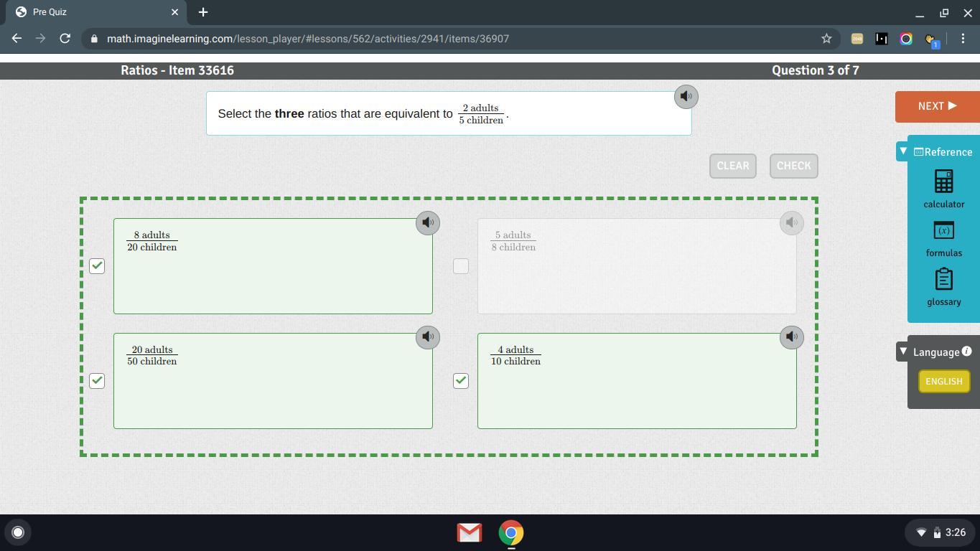Select the ENGLISH language button
This screenshot has width=980, height=551.
click(x=944, y=381)
